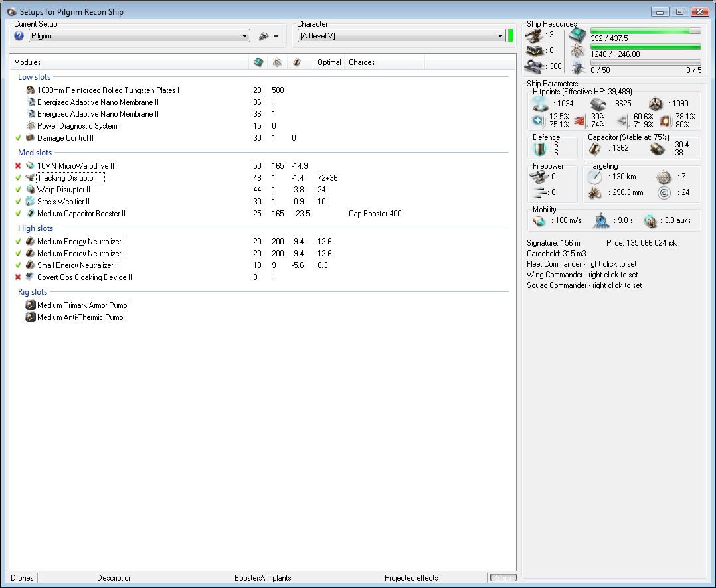The image size is (716, 588).
Task: Click the blue help question mark icon
Action: coord(19,36)
